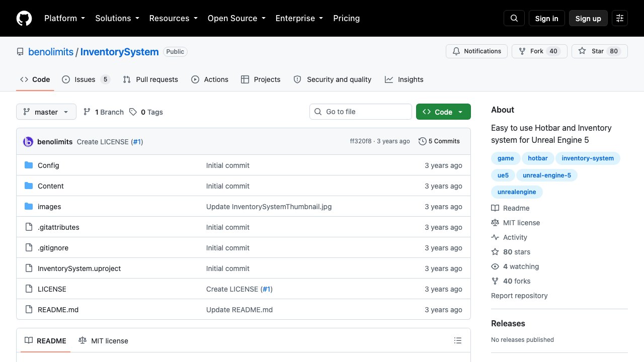Click the eye icon beside 4 watching

coord(495,266)
